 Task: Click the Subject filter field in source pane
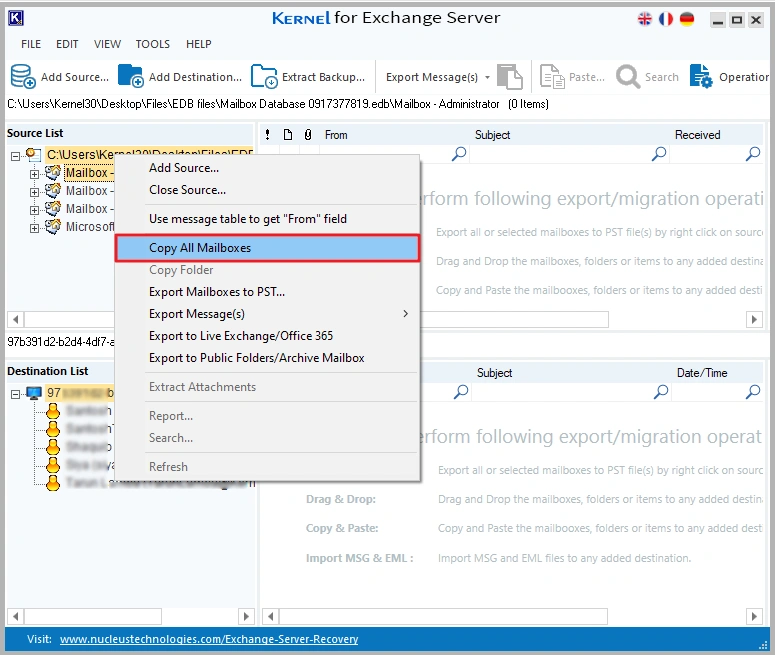click(x=560, y=154)
